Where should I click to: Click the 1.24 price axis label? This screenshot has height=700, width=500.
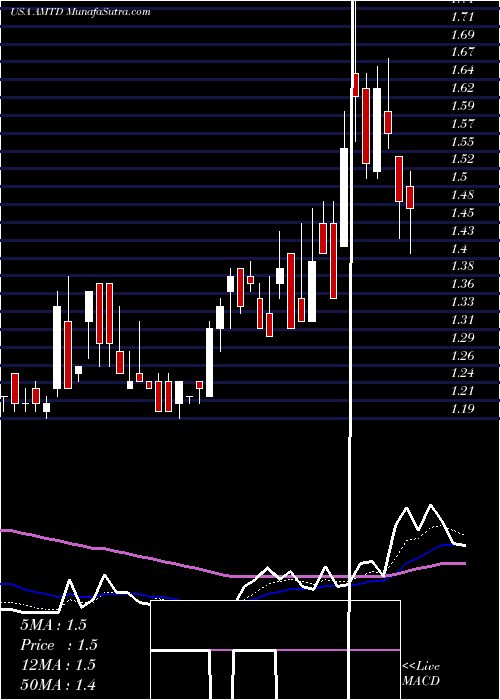point(462,374)
